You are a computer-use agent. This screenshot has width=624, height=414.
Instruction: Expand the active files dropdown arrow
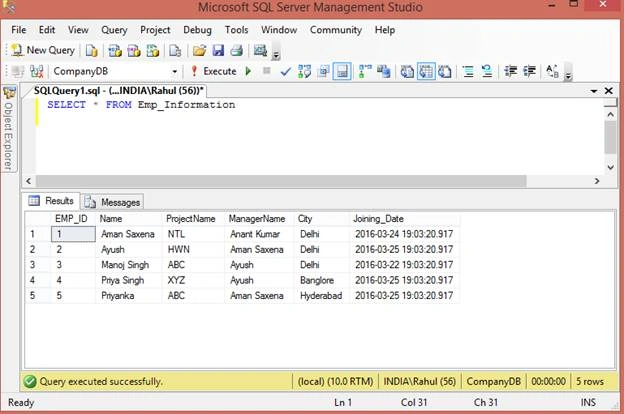coord(594,91)
